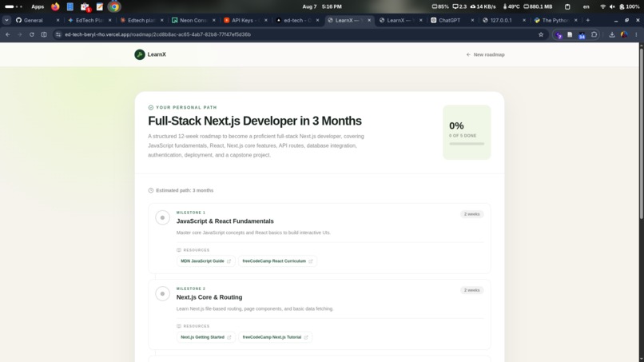Open the Apps menu in top panel
Viewport: 644px width, 362px height.
38,6
